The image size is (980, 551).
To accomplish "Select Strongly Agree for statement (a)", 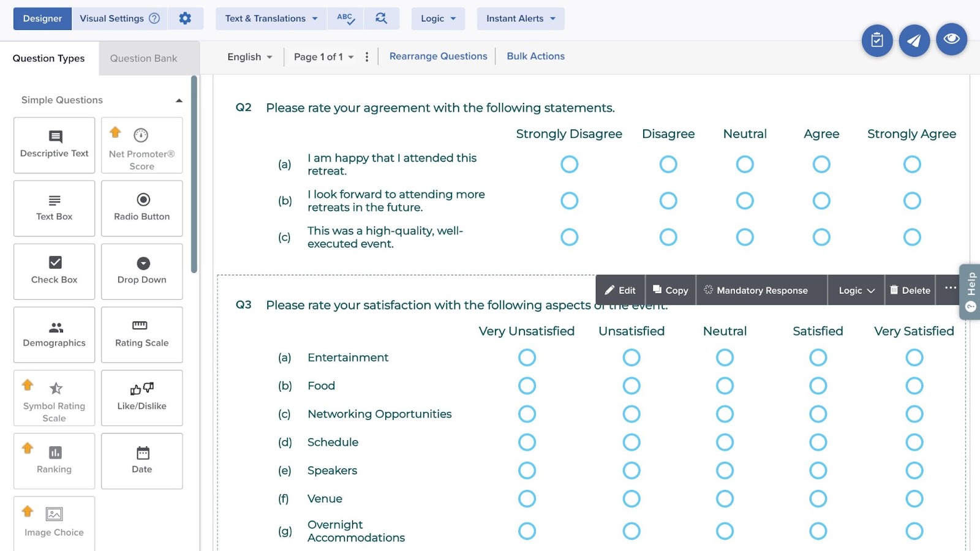I will coord(911,164).
